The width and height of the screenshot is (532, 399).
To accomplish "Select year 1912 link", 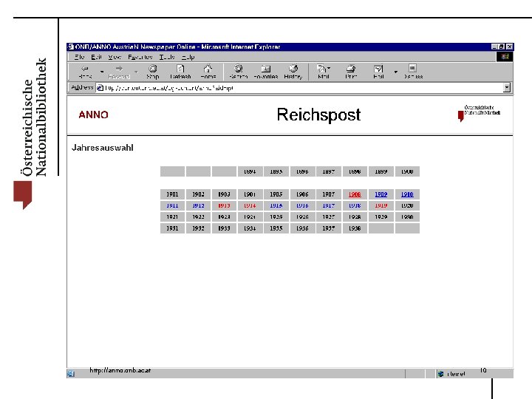I will [x=199, y=205].
